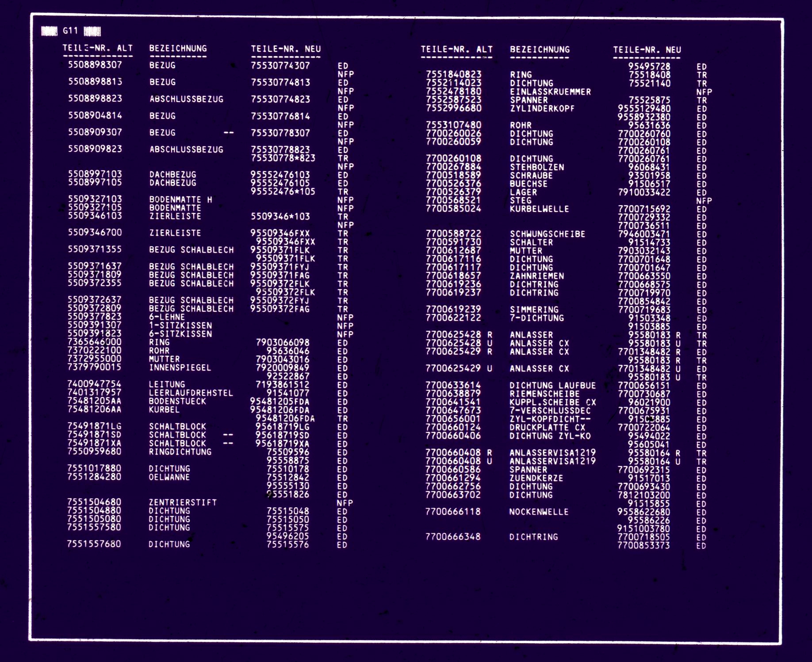Click the DICHTUNG ZYL-KO description
Screen dimensions: 812x662
[x=550, y=436]
